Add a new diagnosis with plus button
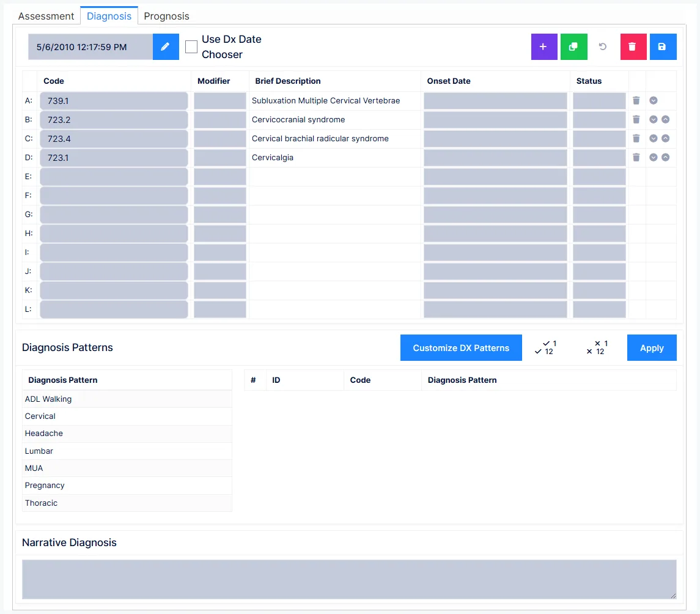 pyautogui.click(x=543, y=46)
